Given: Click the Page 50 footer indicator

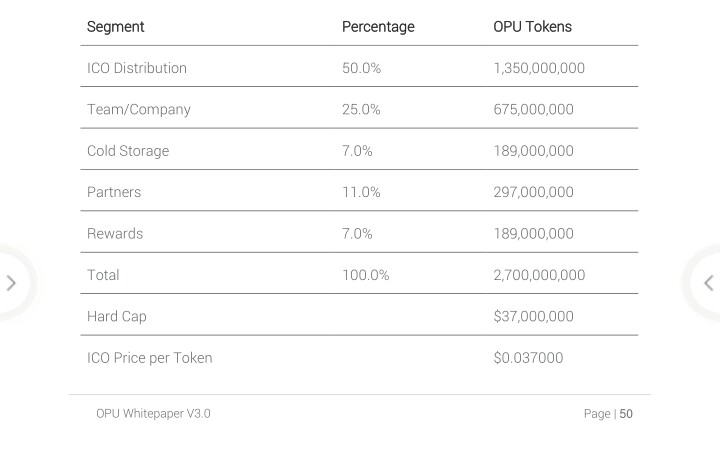Looking at the screenshot, I should coord(608,413).
